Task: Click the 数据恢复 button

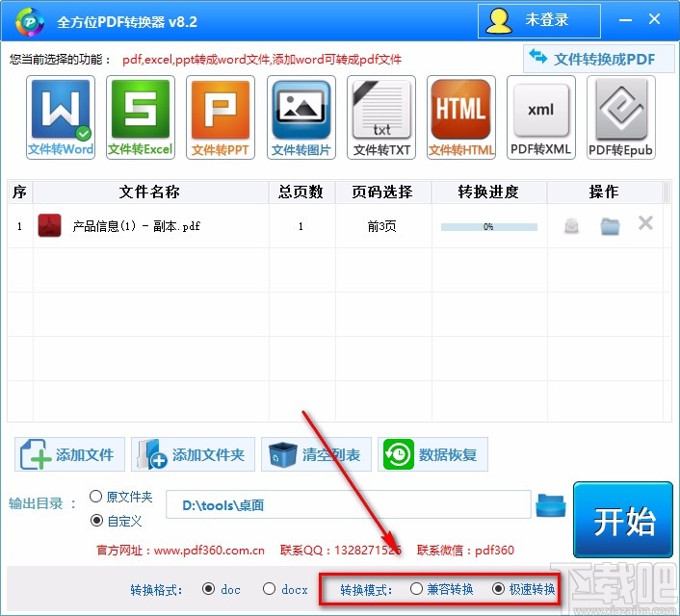Action: pyautogui.click(x=432, y=454)
